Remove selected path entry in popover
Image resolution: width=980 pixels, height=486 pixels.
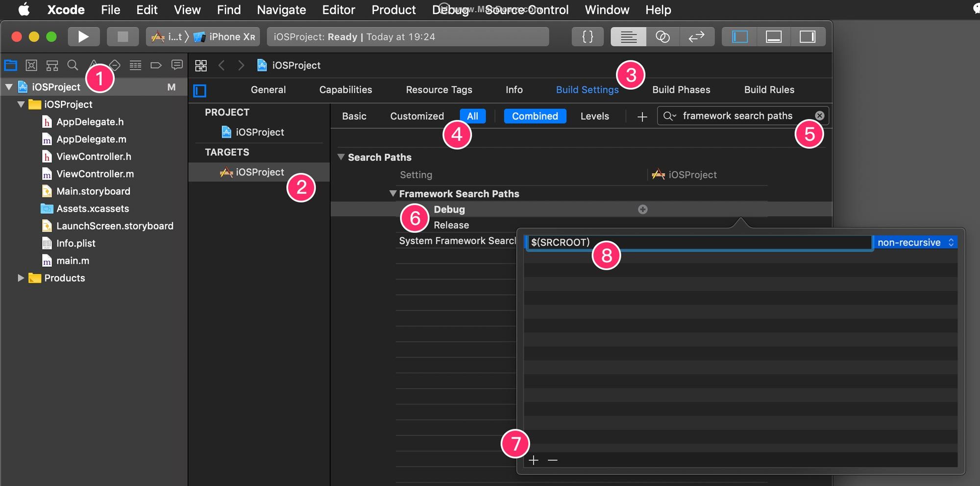(553, 460)
